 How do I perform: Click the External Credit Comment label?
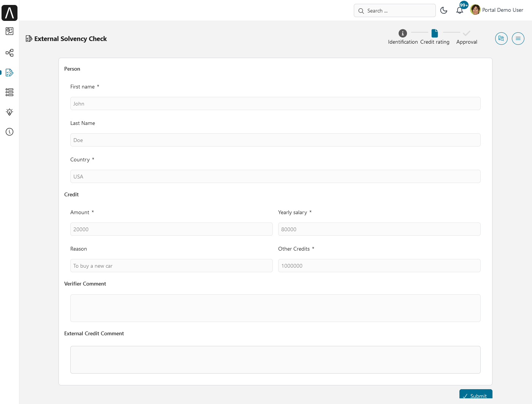[x=94, y=334]
